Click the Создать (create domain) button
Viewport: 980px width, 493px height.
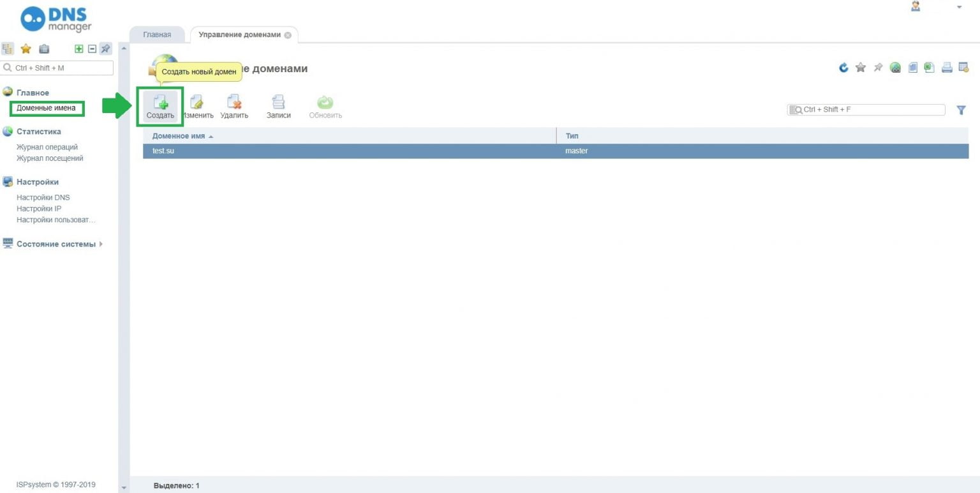tap(160, 107)
